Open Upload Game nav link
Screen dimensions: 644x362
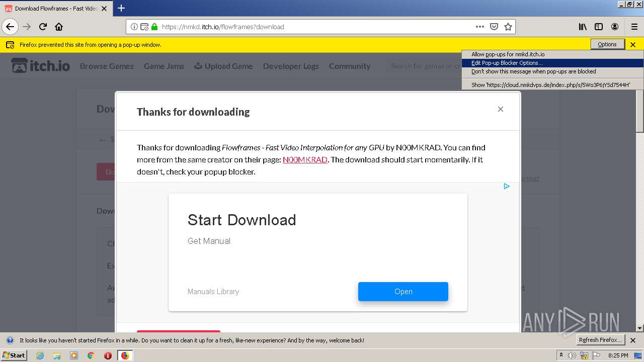(223, 66)
